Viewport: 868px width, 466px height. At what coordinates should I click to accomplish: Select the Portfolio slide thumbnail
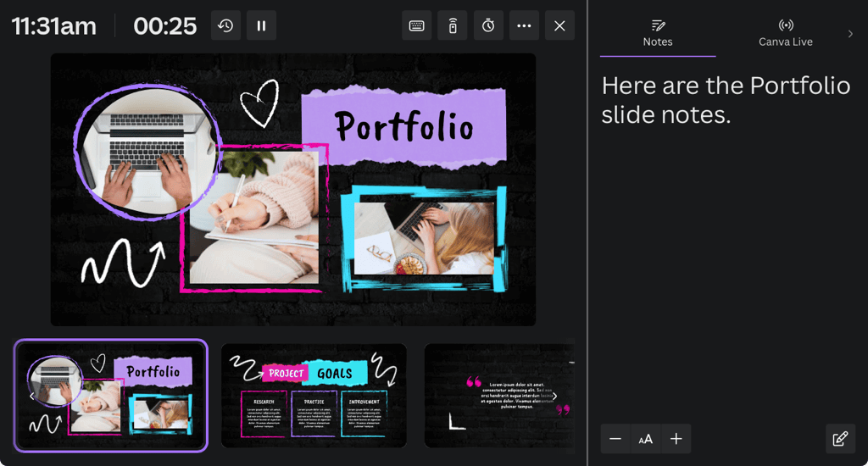click(111, 396)
